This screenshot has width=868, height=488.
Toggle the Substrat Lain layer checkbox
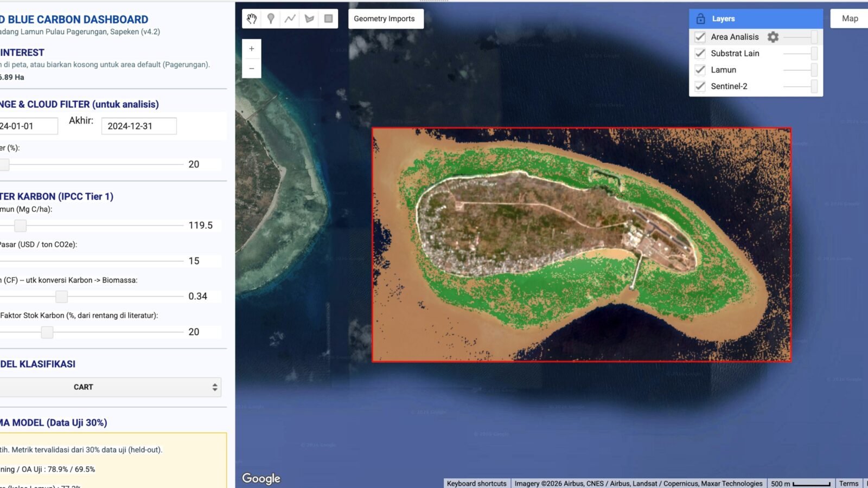[700, 53]
